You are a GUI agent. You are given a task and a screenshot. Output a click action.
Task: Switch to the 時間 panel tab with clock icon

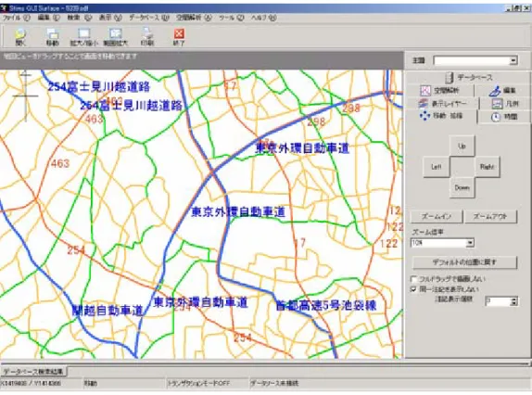pyautogui.click(x=504, y=117)
